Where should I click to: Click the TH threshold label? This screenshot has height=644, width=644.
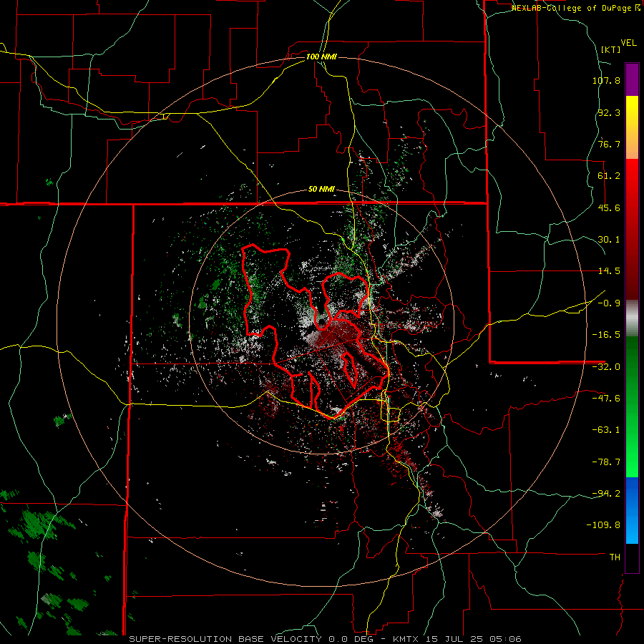[x=615, y=557]
